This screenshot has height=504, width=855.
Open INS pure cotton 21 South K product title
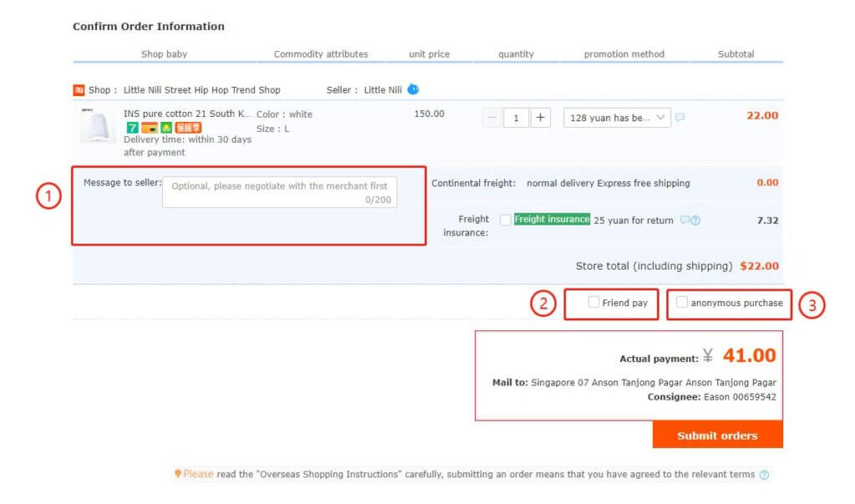187,113
